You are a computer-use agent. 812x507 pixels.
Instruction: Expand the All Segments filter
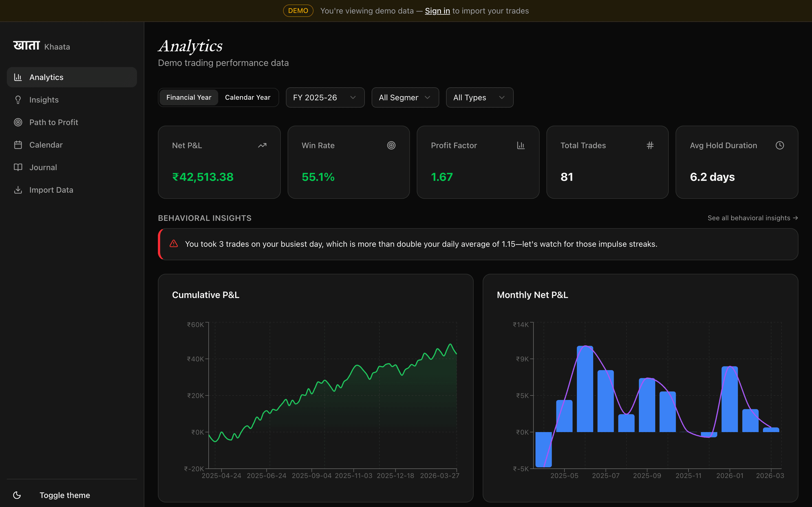pyautogui.click(x=405, y=97)
